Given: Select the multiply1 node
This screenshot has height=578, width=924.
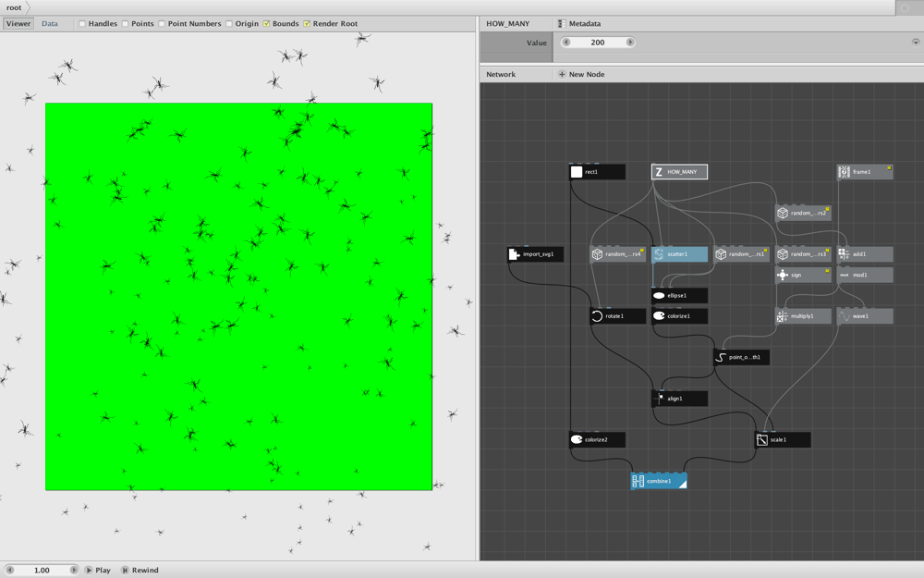Looking at the screenshot, I should tap(803, 316).
